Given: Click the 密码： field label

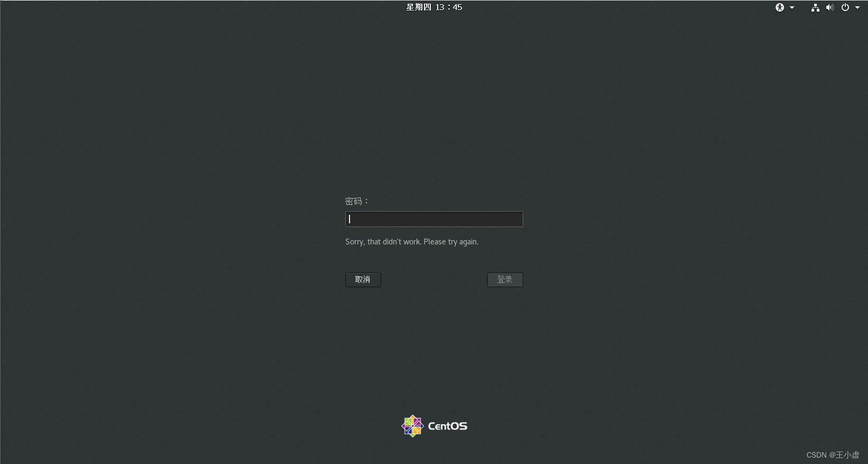Looking at the screenshot, I should pos(357,201).
